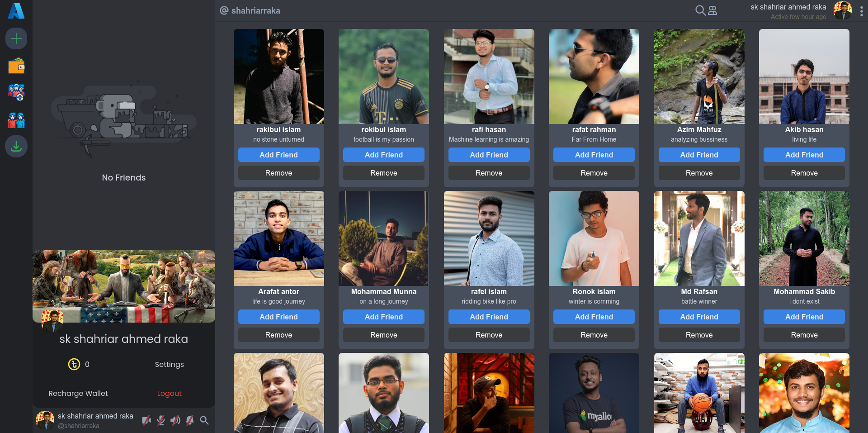This screenshot has width=868, height=433.
Task: Toggle the muted microphone icon
Action: (160, 420)
